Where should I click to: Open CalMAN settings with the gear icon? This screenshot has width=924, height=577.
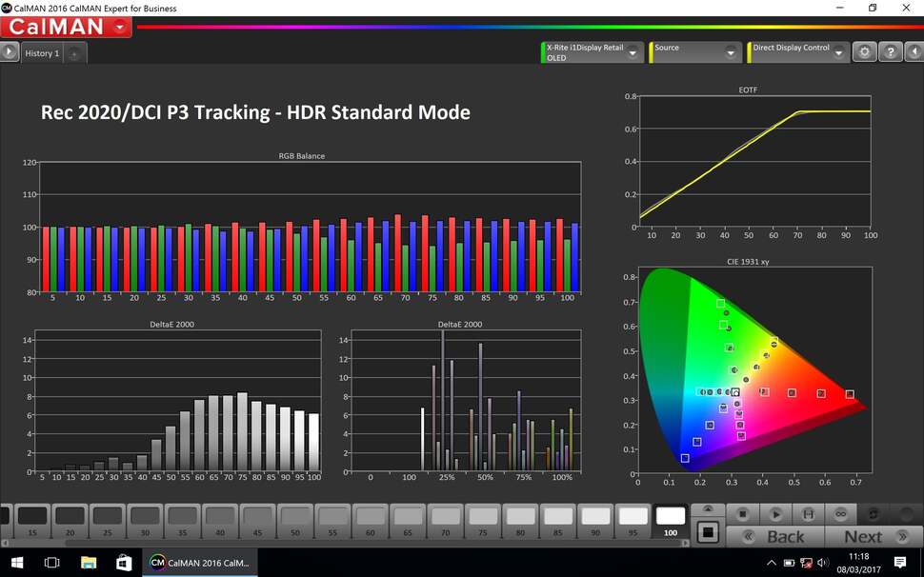(x=865, y=51)
